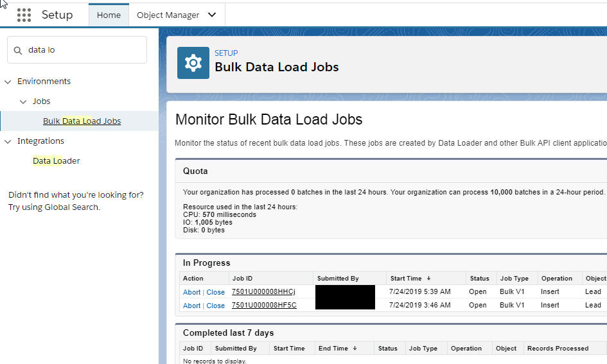Select Bulk Data Load Jobs in sidebar
This screenshot has width=607, height=364.
click(x=82, y=121)
